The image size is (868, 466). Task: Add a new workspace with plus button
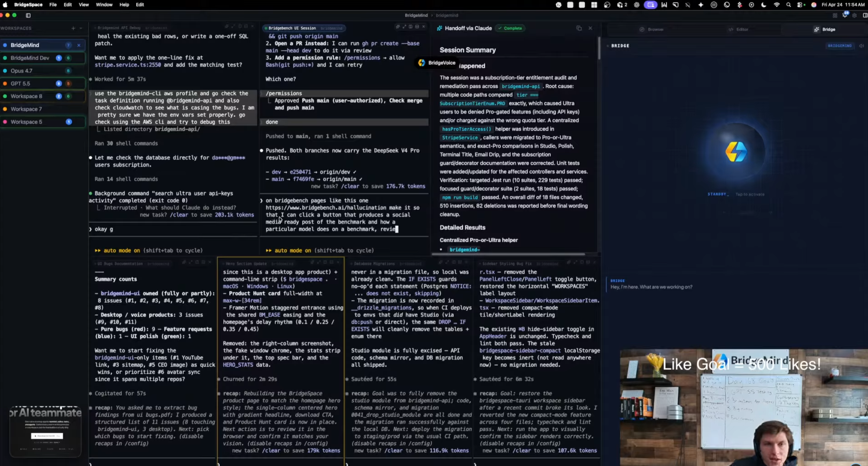point(73,28)
